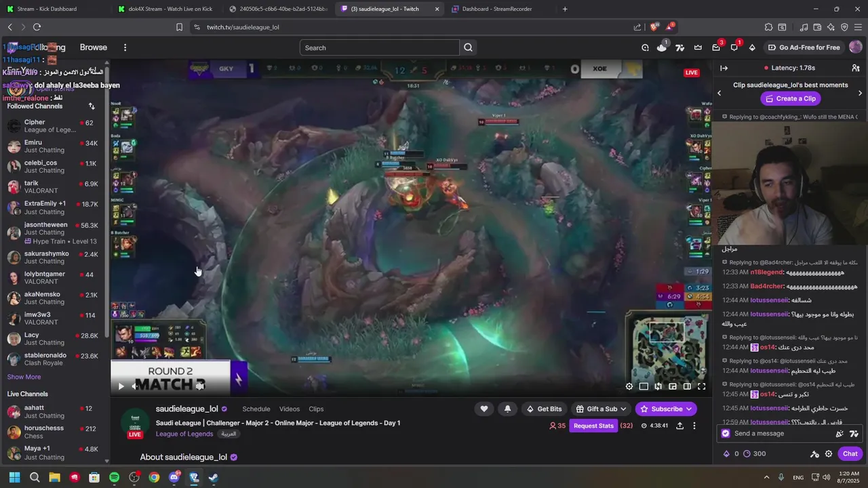
Task: Click the Get Bits diamond icon in top bar
Action: click(752, 47)
